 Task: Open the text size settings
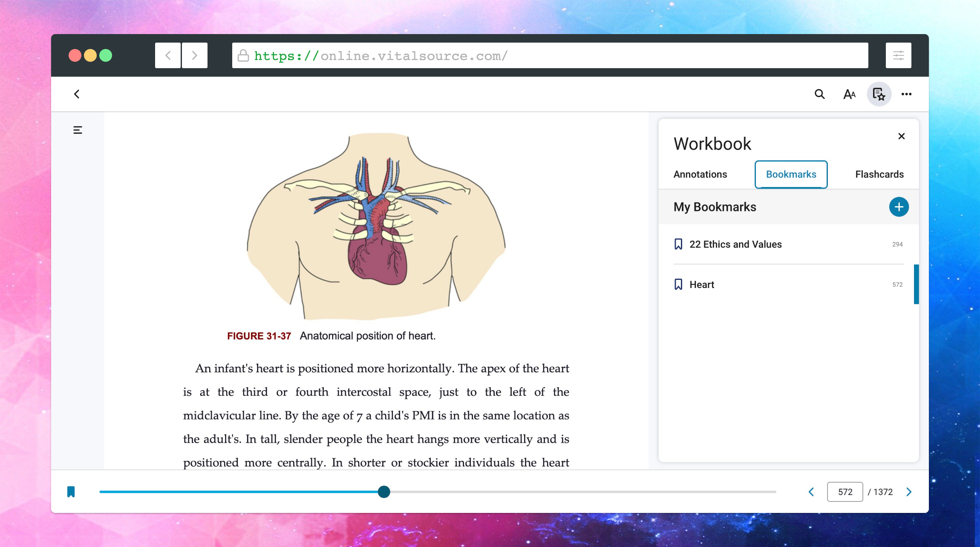[849, 94]
